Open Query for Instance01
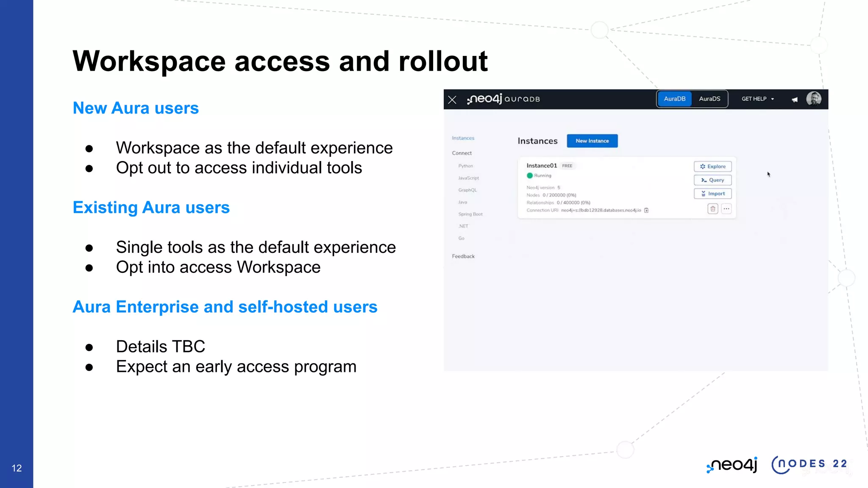The width and height of the screenshot is (868, 488). 712,180
